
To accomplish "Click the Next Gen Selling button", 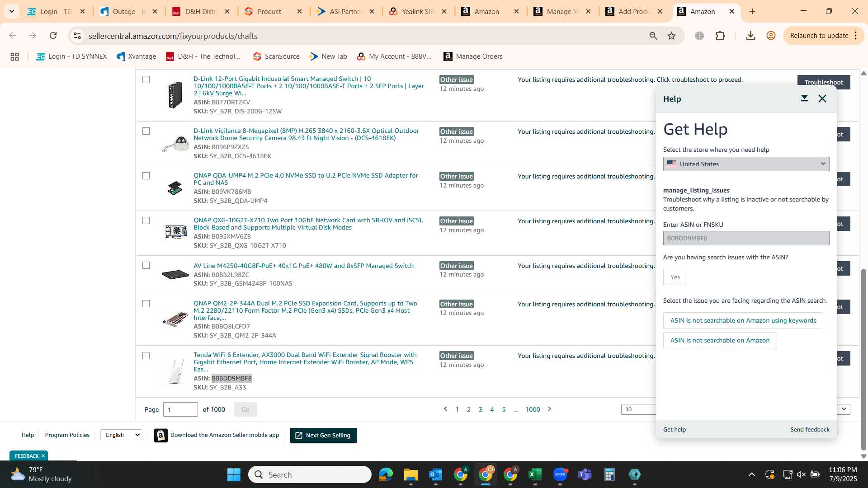I will [x=323, y=435].
